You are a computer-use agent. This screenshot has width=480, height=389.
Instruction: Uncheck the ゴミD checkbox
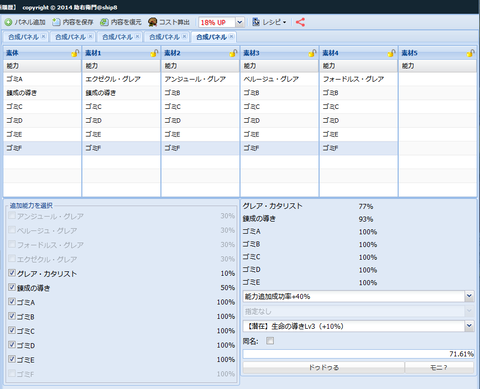[12, 345]
